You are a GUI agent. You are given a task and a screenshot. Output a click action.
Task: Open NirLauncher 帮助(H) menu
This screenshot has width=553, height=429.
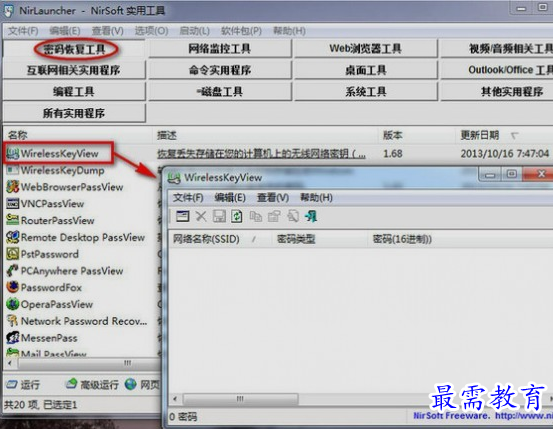(x=289, y=31)
